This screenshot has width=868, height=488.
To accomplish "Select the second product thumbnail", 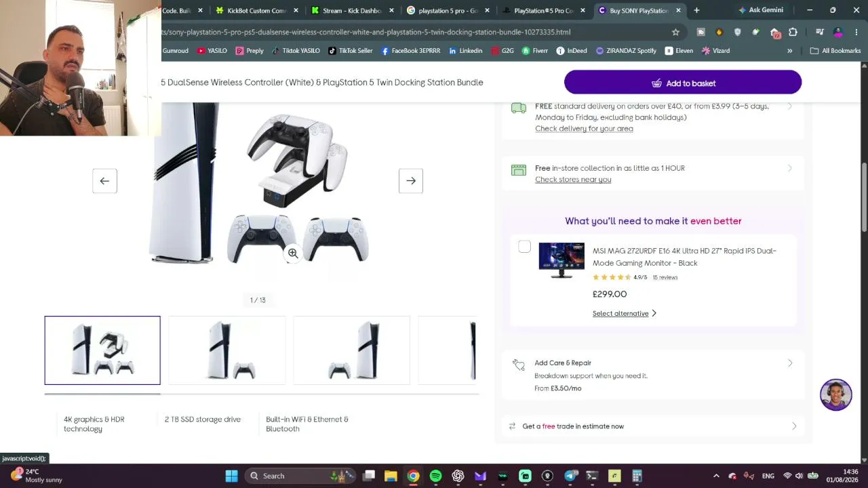I will pos(227,350).
